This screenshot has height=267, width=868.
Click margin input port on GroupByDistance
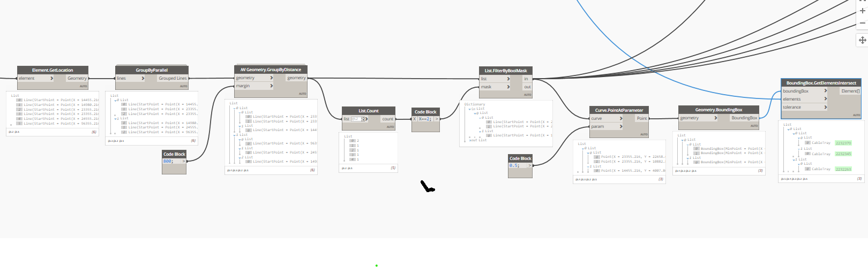255,86
